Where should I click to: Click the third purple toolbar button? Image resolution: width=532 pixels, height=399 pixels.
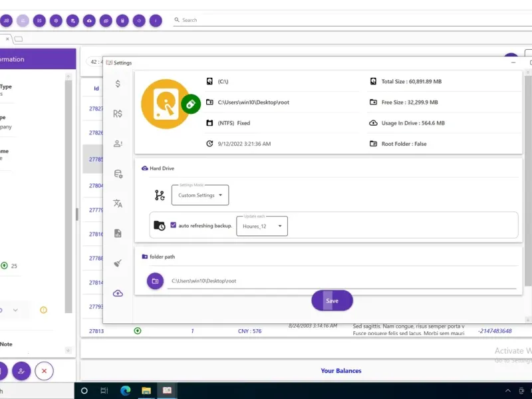[39, 21]
